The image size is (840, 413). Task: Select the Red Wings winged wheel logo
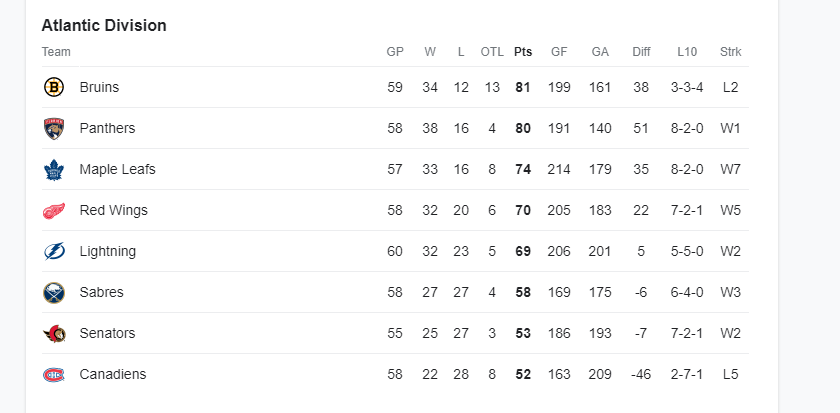point(54,211)
